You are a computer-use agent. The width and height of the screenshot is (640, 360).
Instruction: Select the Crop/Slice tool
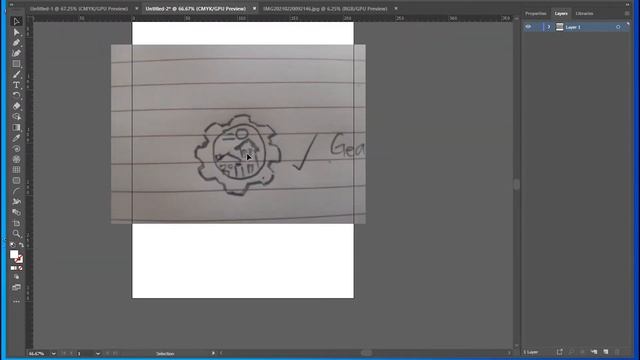(16, 223)
